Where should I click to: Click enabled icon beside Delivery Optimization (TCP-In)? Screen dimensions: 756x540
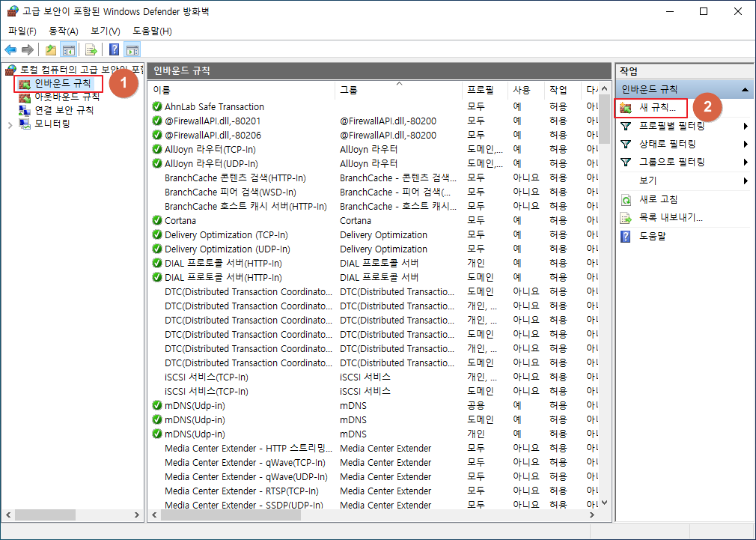(156, 235)
